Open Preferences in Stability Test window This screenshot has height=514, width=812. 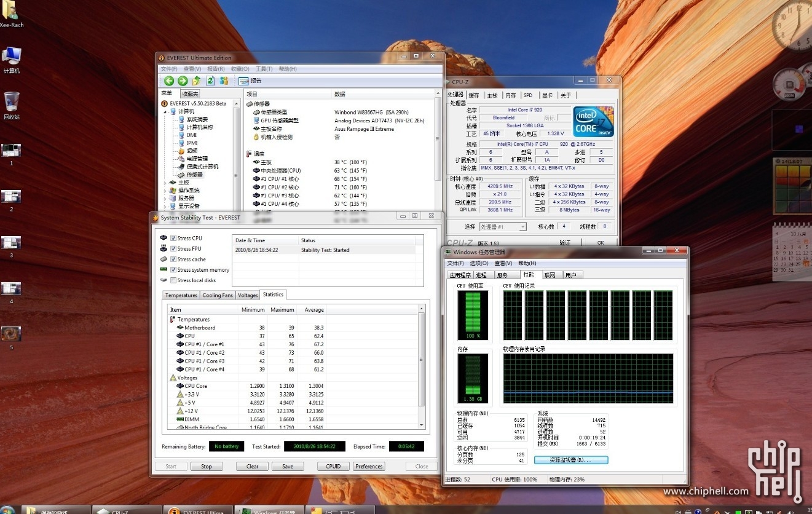(369, 466)
